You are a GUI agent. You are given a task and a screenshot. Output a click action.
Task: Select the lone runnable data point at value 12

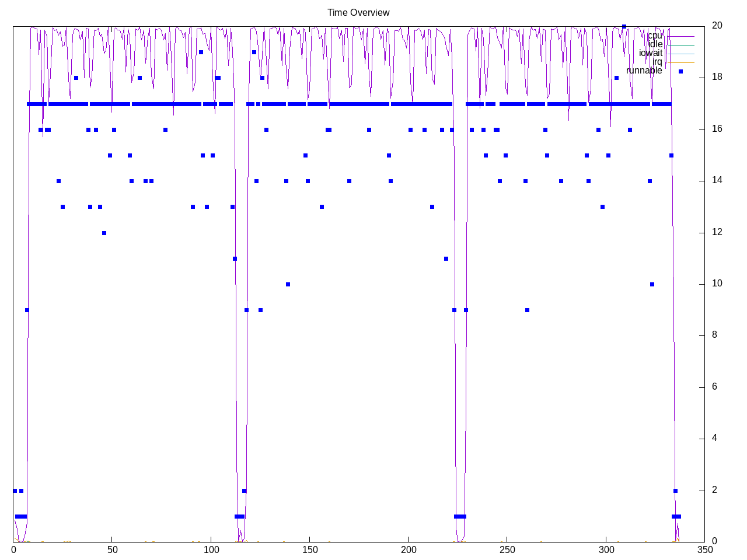tap(104, 233)
